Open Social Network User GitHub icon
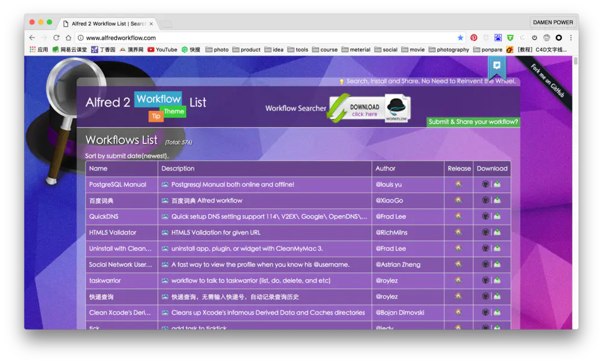603x364 pixels. pyautogui.click(x=485, y=265)
